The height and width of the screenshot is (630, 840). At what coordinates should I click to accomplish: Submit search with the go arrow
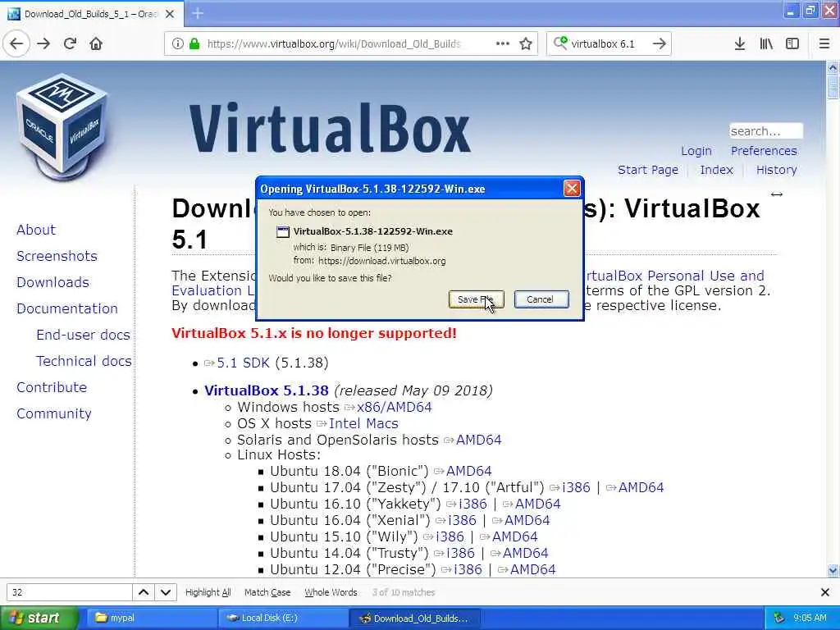pos(660,44)
